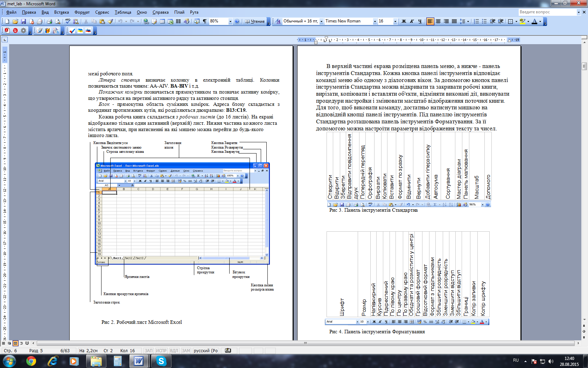Run the ABC spelling check icon
Screen dimensions: 588x368
coord(68,21)
